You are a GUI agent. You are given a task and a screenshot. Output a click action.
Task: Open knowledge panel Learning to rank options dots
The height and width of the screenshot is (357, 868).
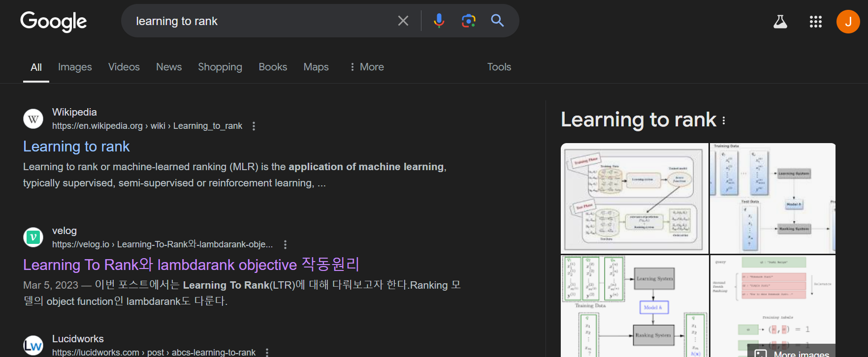pyautogui.click(x=724, y=120)
